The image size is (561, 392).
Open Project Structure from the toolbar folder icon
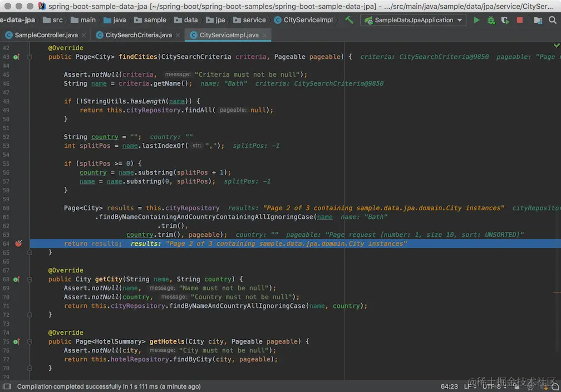point(538,21)
